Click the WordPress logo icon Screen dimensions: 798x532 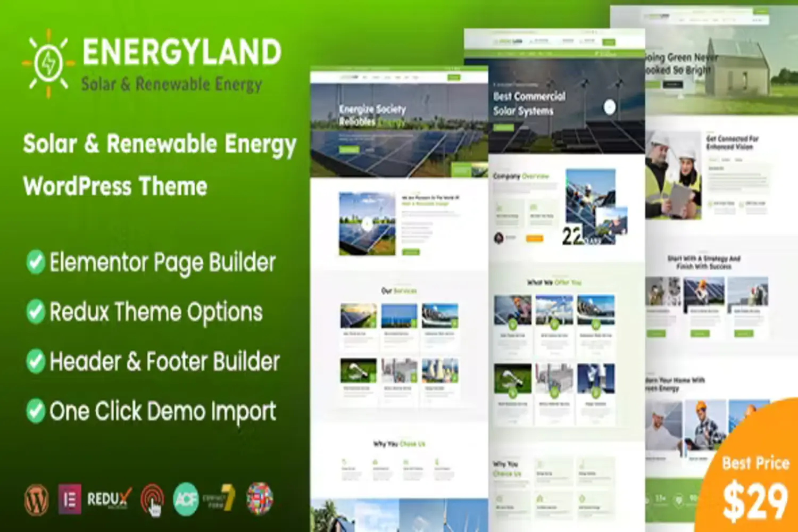(x=36, y=500)
